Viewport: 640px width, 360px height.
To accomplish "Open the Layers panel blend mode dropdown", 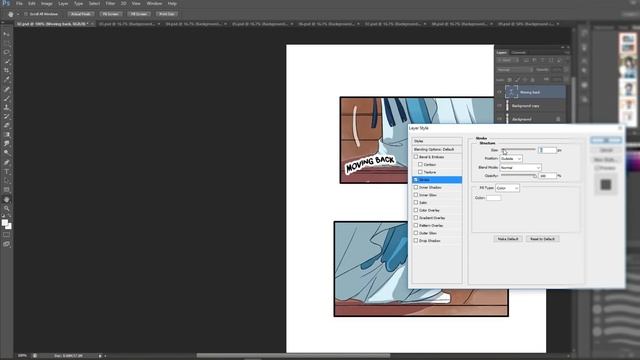I will coord(514,70).
